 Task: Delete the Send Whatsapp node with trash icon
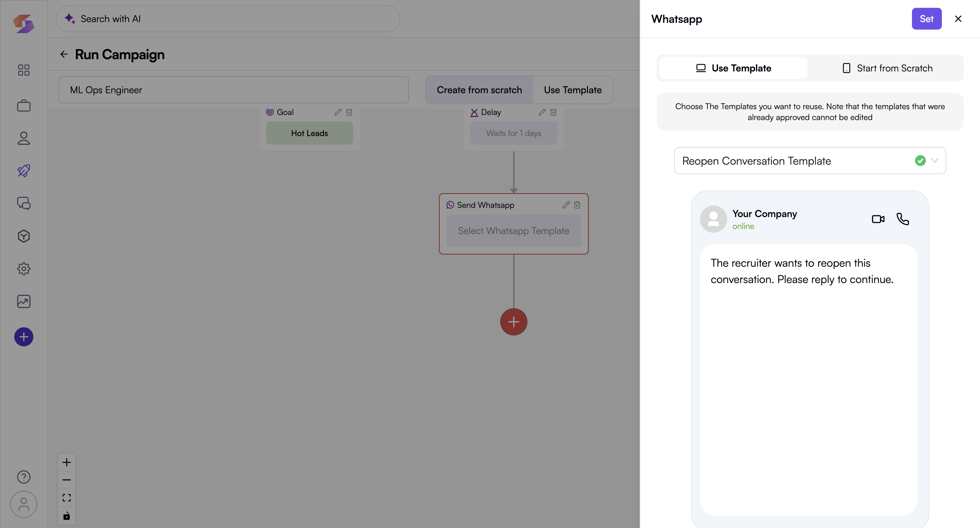577,205
